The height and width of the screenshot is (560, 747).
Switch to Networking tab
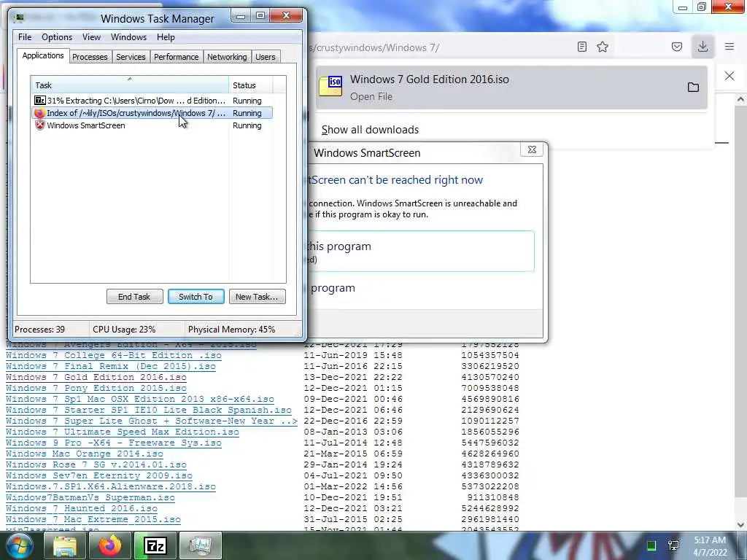tap(228, 57)
